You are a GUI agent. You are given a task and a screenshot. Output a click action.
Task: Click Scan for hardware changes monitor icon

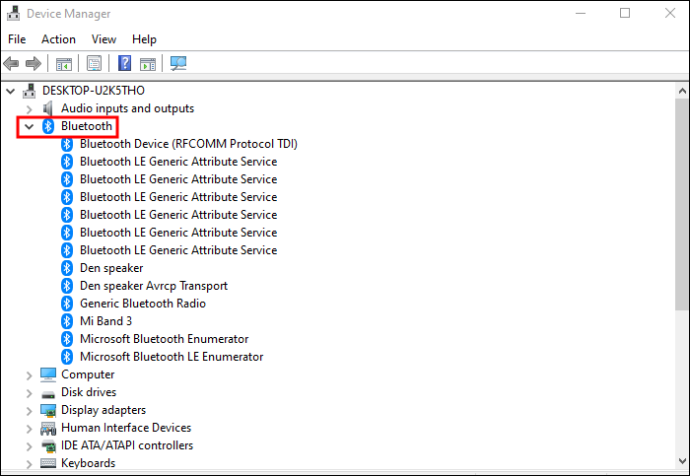(x=178, y=64)
